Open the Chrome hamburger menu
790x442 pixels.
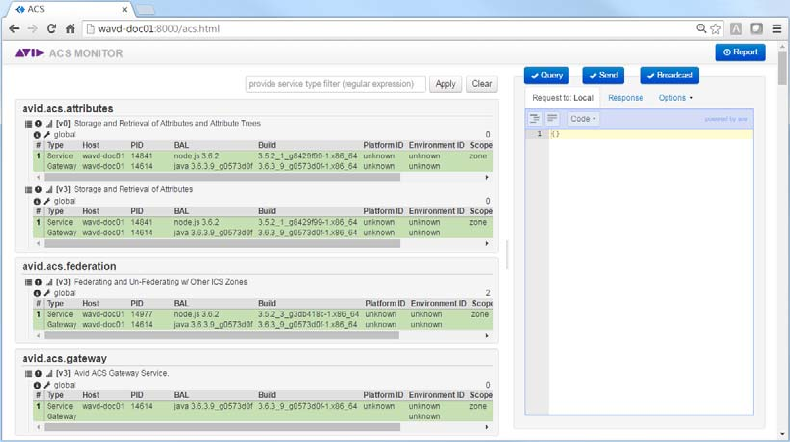tap(776, 29)
